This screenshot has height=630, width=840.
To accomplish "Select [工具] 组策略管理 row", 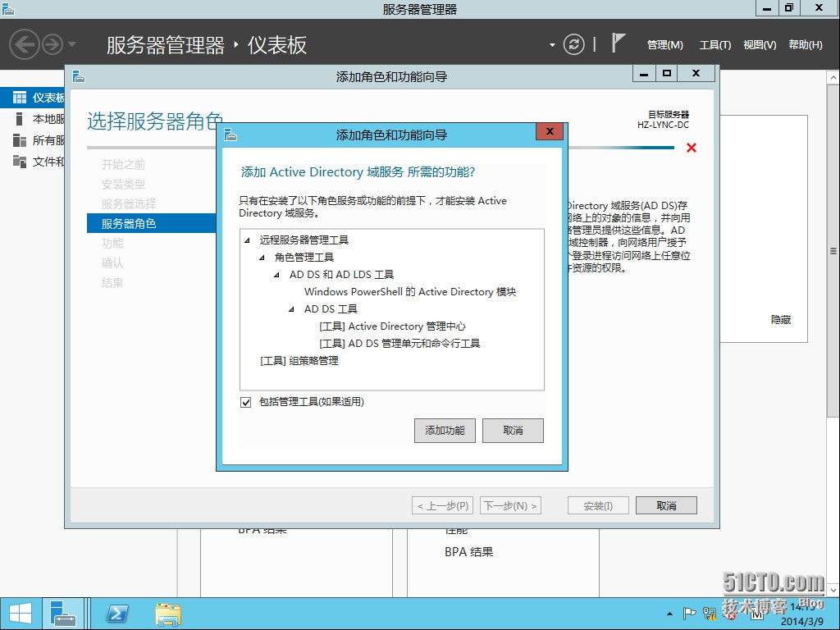I will (x=299, y=361).
